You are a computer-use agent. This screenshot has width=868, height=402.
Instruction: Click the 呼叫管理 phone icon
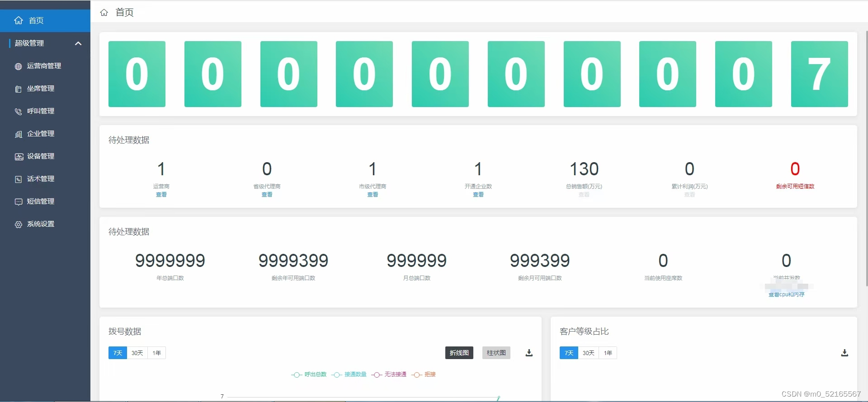[19, 112]
